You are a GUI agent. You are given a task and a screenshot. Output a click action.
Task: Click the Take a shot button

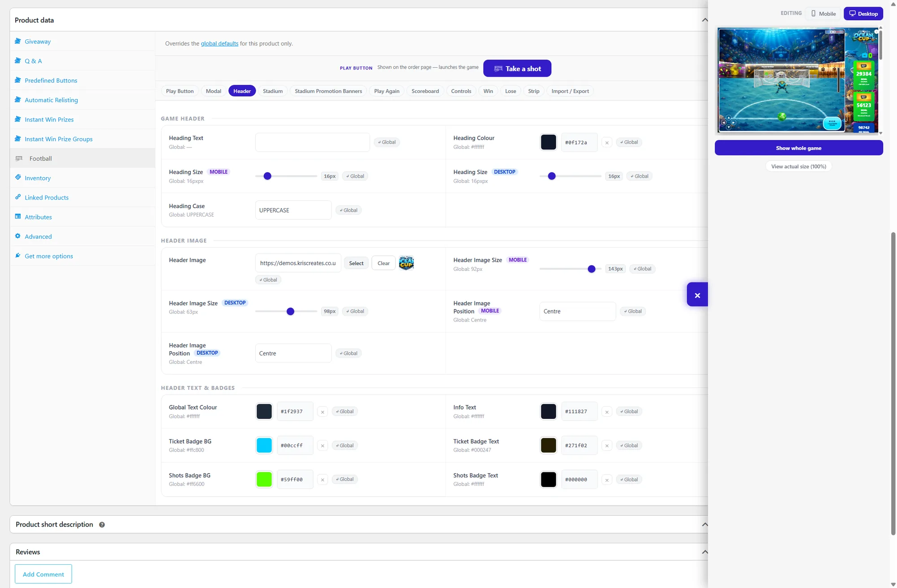point(517,69)
